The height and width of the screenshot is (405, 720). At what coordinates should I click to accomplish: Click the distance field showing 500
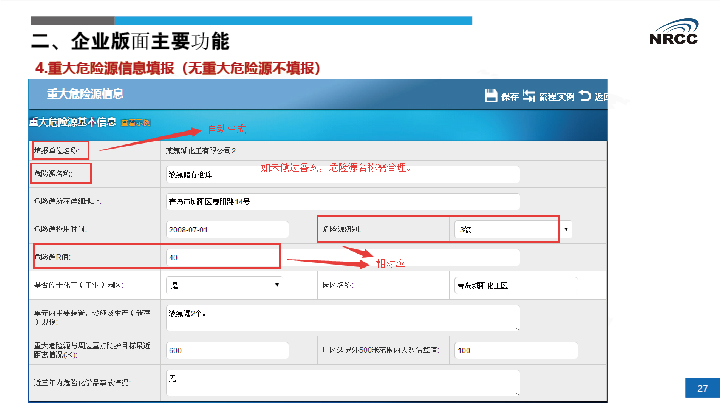coord(227,351)
